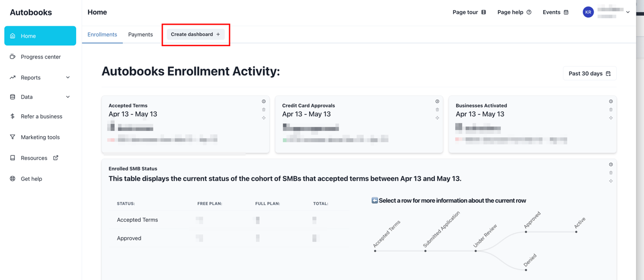Click calendar icon in Past 30 days
Viewport: 644px width, 280px height.
click(608, 73)
